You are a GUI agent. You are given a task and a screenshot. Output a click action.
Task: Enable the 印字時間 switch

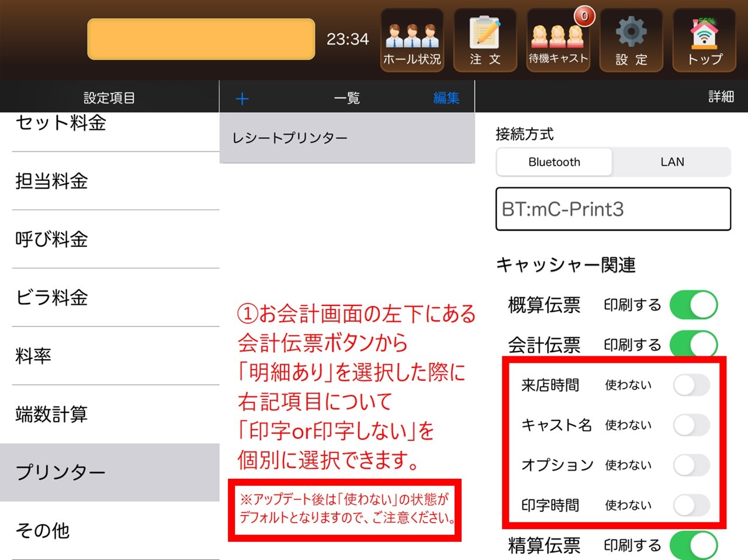(691, 505)
